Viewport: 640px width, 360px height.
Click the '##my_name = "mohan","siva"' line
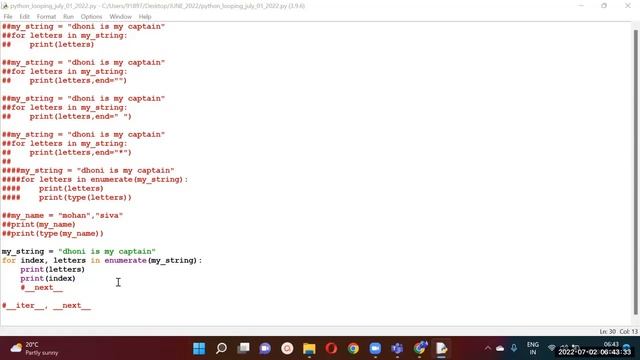[62, 216]
